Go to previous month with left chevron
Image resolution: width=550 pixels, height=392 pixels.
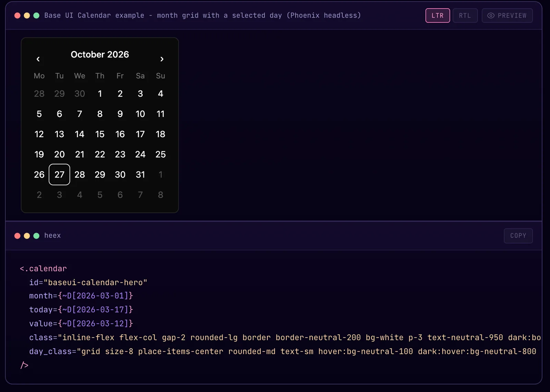click(x=38, y=59)
